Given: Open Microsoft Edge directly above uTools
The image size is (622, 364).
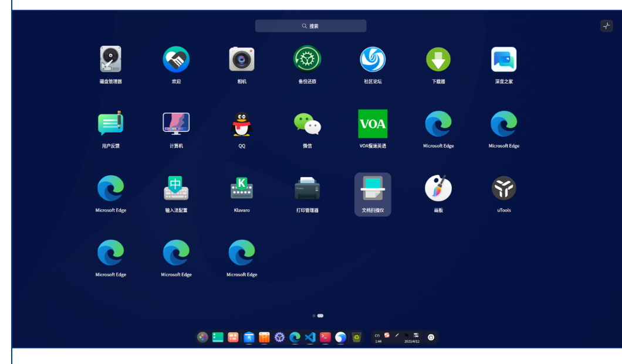Looking at the screenshot, I should pyautogui.click(x=504, y=124).
